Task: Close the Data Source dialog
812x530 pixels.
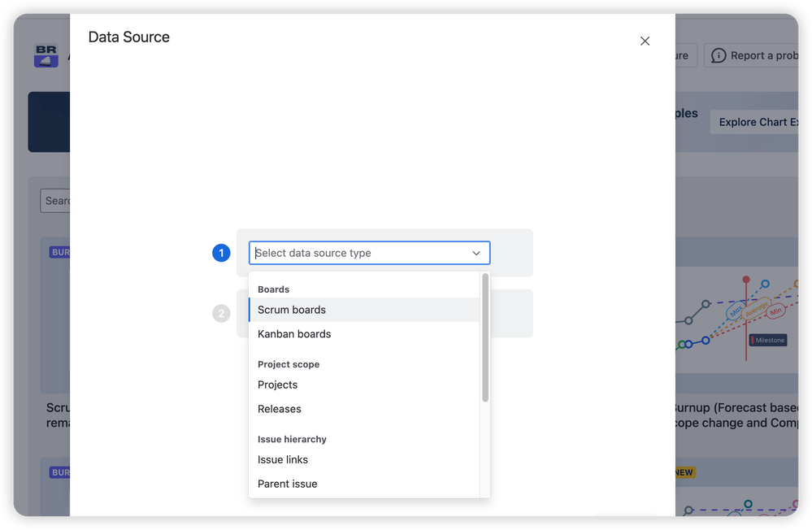Action: (x=645, y=41)
